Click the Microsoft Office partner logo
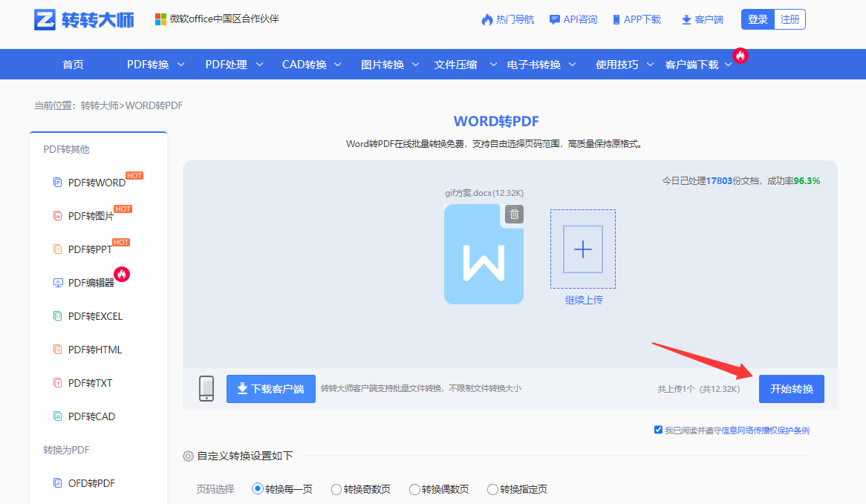The image size is (866, 504). coord(160,19)
